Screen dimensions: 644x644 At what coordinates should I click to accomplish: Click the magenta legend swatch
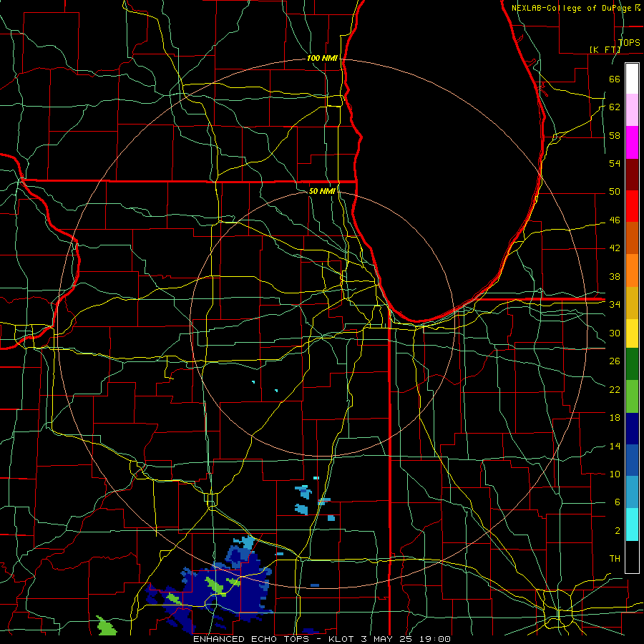[632, 142]
